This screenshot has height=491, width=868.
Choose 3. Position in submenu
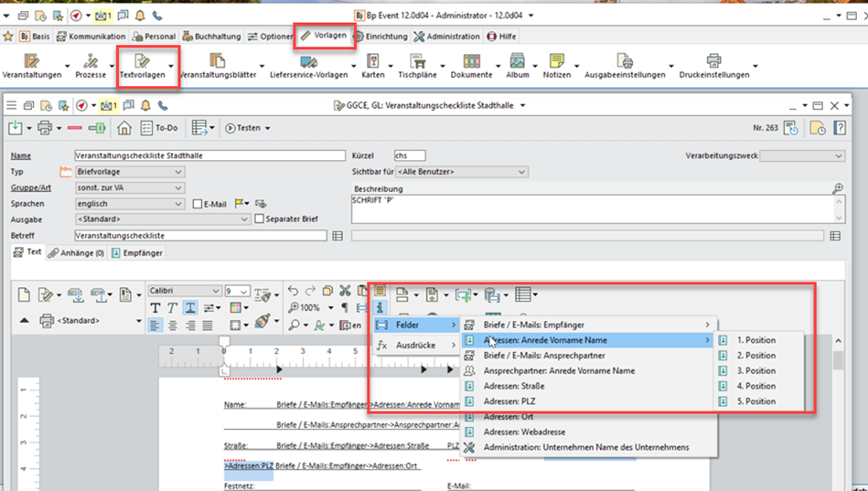click(x=755, y=371)
